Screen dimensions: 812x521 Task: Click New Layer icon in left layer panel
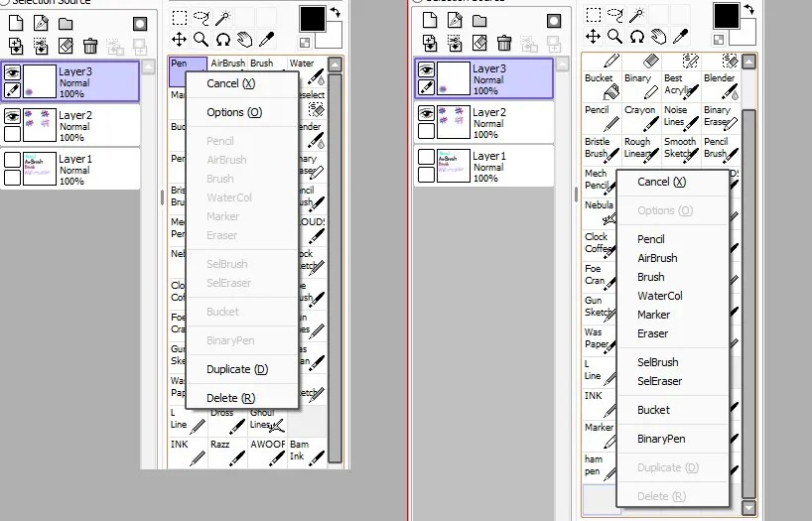[16, 23]
